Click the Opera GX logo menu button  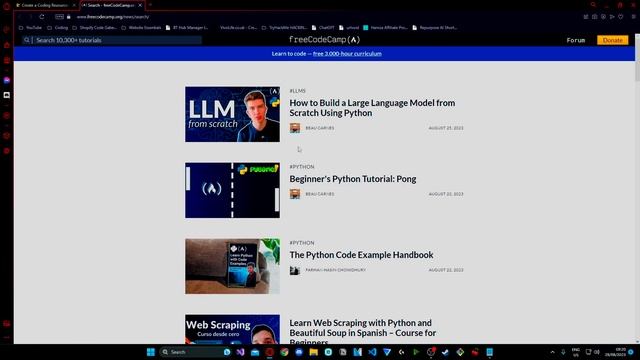pyautogui.click(x=6, y=6)
